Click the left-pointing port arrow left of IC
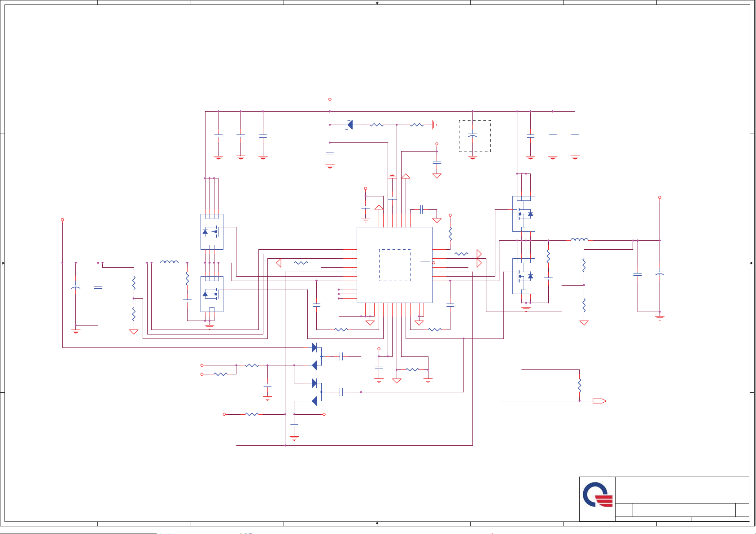Screen dimensions: 756x534 pos(279,263)
